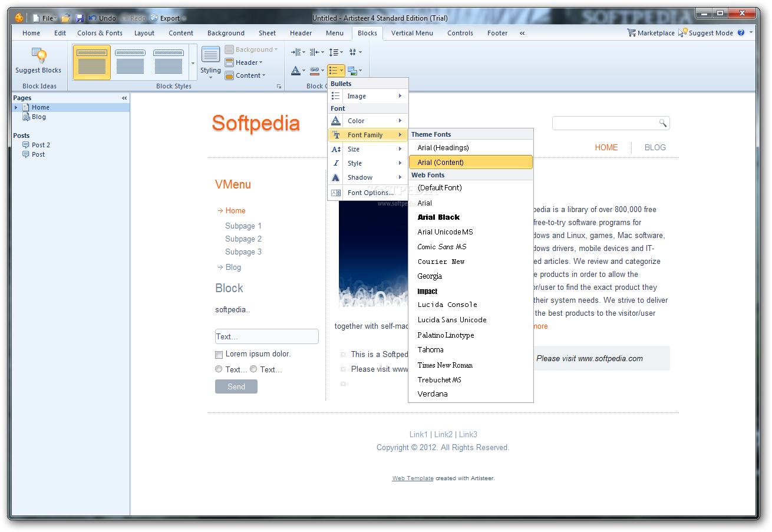Click the block padding icon
Screen dimensions: 772x532
coord(316,52)
